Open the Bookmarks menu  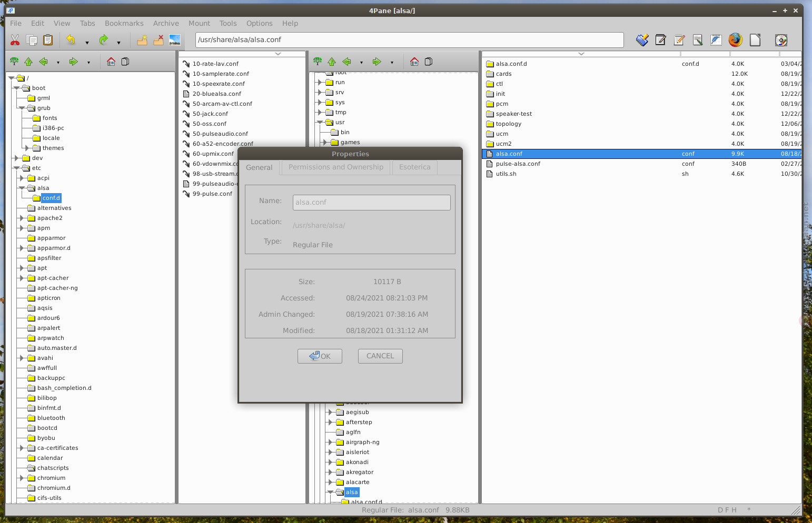coord(124,23)
